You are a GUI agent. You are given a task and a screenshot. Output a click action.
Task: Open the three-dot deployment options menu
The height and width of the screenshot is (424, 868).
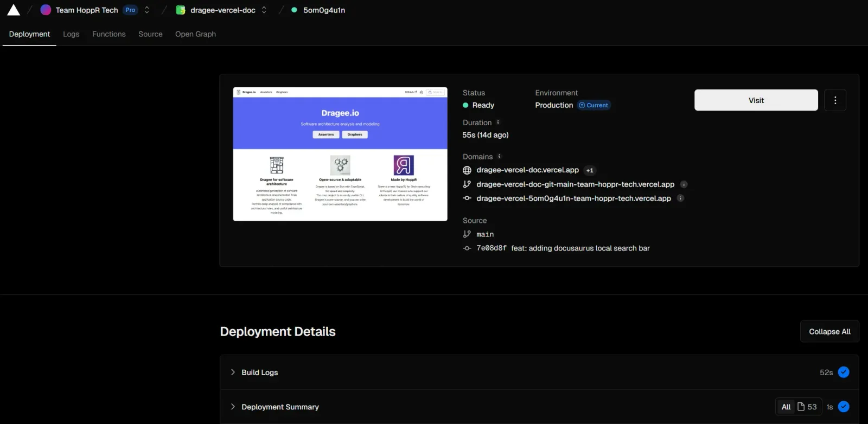click(835, 100)
